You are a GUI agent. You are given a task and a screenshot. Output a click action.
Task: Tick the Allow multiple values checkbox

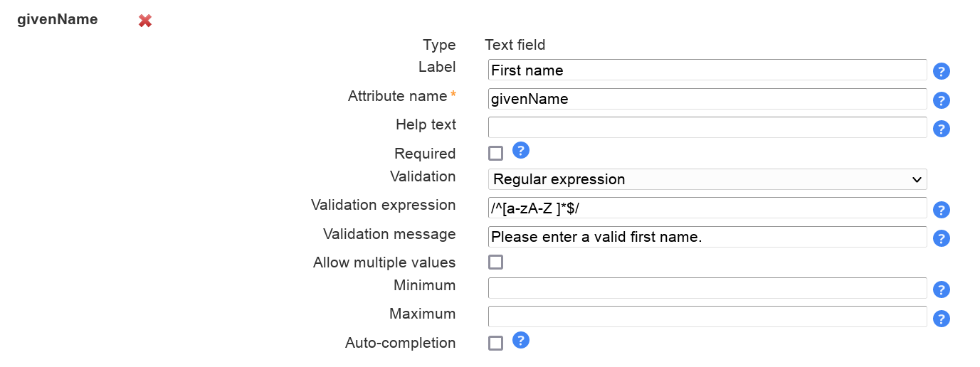point(496,262)
